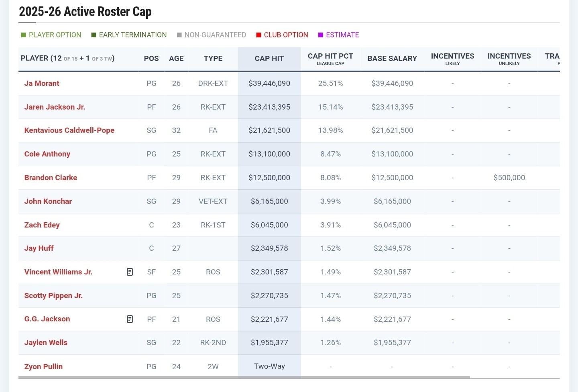Open Zyon Pullin's player page

(43, 367)
